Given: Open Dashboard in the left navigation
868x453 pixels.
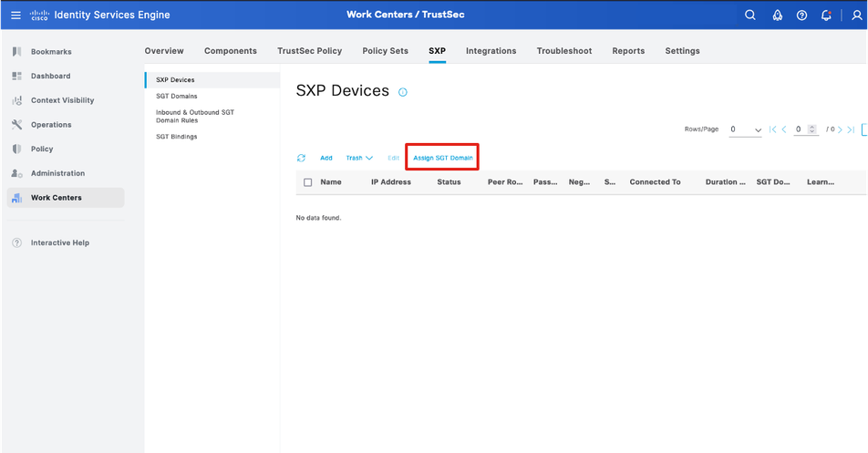Looking at the screenshot, I should [x=50, y=76].
